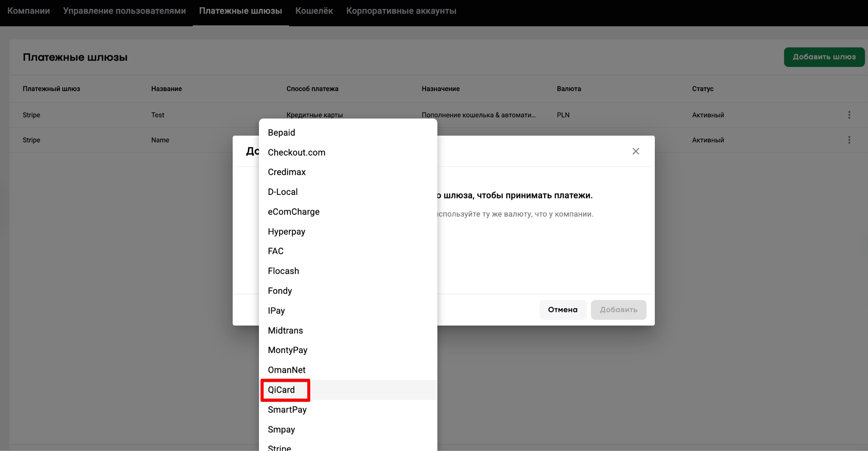
Task: Click the Кредитные карты cell
Action: click(x=314, y=115)
